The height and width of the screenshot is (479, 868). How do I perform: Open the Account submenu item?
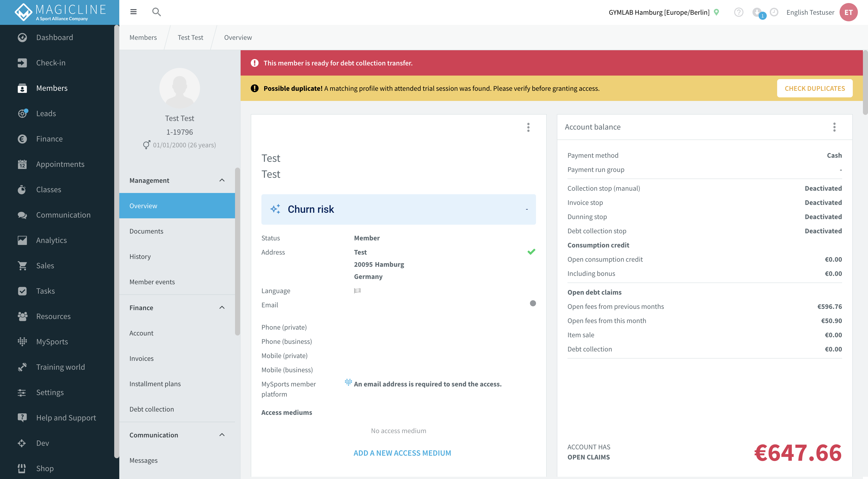point(177,333)
